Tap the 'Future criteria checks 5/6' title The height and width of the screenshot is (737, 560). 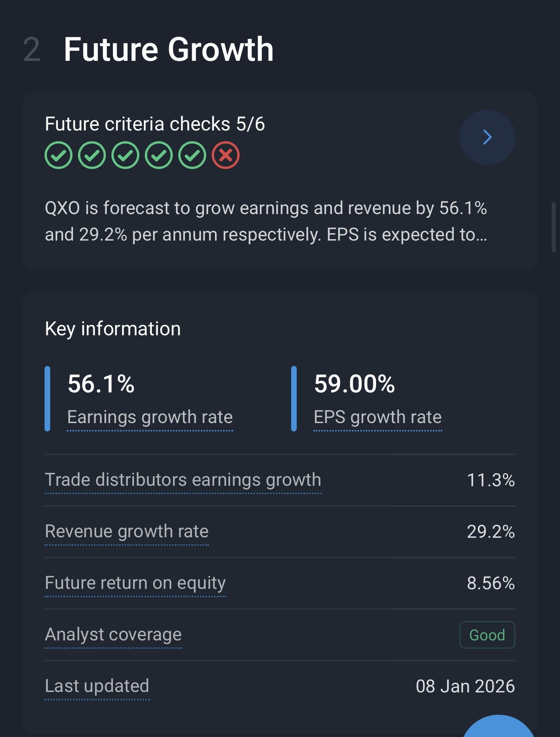click(x=155, y=124)
